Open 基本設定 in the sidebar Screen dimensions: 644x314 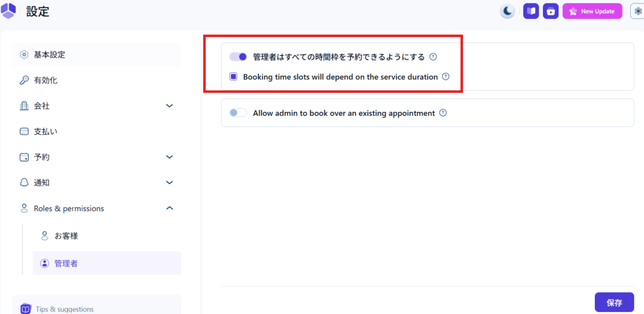coord(49,55)
